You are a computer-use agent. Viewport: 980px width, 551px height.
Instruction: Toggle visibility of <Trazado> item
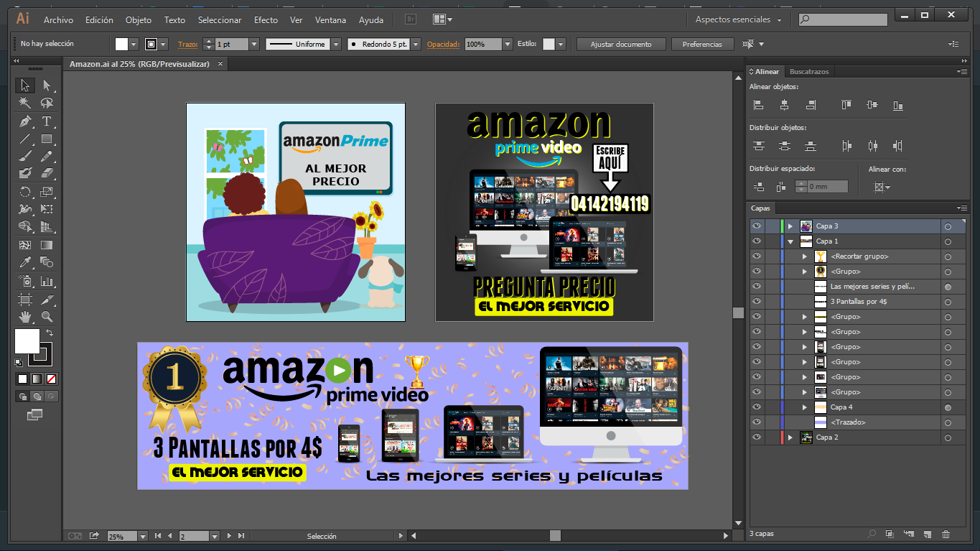pos(757,422)
